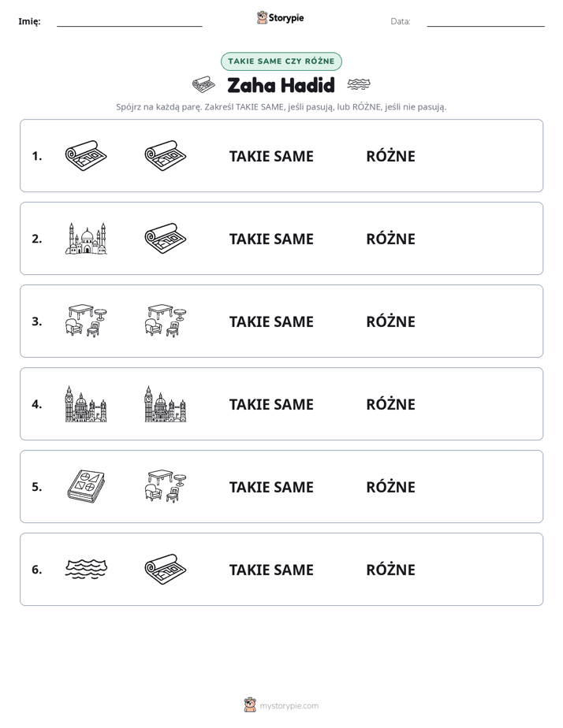Click the waves icon in row 6
This screenshot has height=728, width=563.
click(x=86, y=569)
